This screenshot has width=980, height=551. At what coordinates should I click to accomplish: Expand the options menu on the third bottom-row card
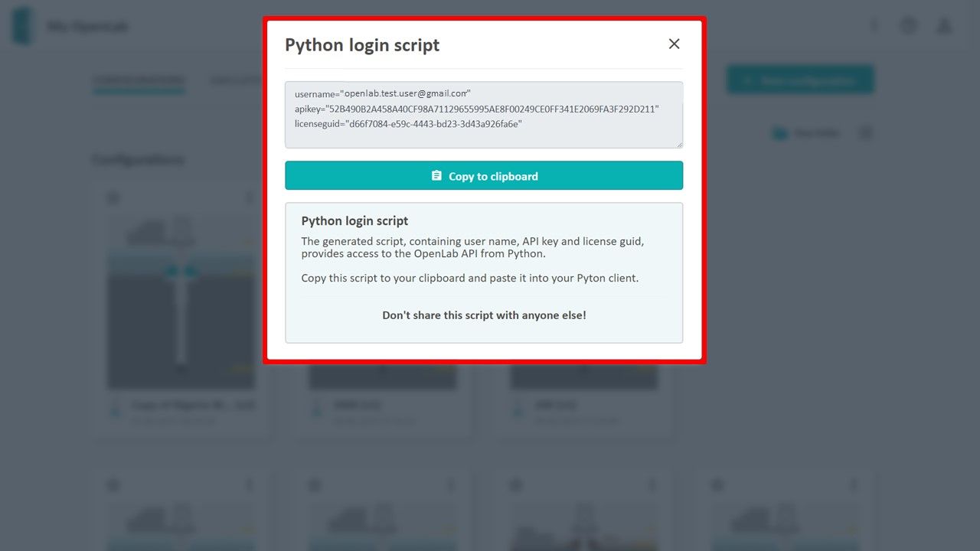point(652,485)
